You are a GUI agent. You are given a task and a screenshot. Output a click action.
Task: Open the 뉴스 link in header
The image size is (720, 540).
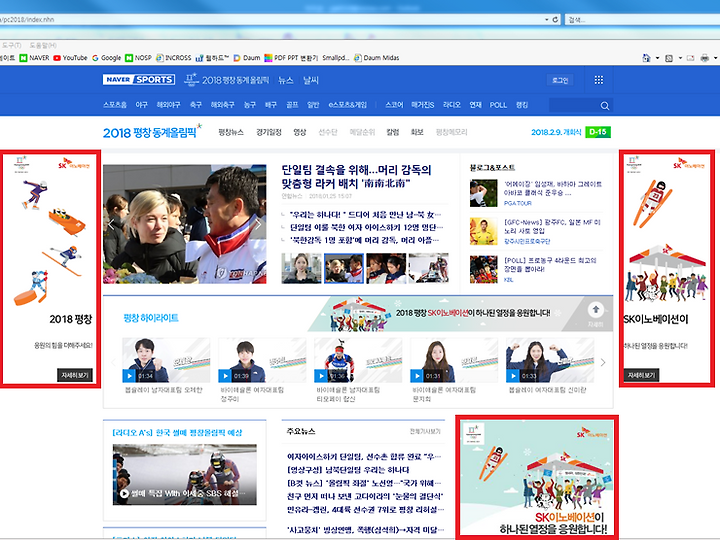[286, 80]
